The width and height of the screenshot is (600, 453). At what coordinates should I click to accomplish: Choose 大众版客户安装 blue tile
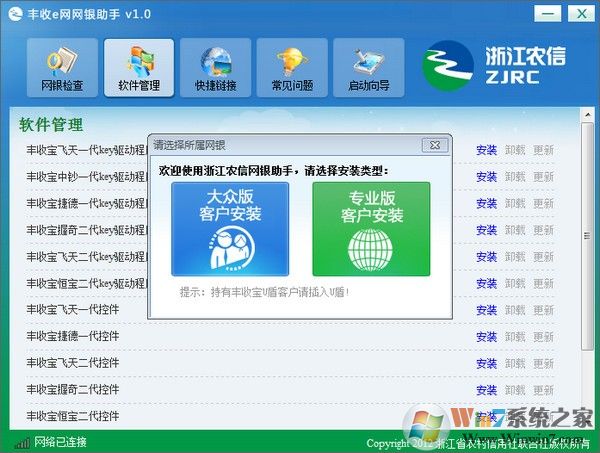230,229
